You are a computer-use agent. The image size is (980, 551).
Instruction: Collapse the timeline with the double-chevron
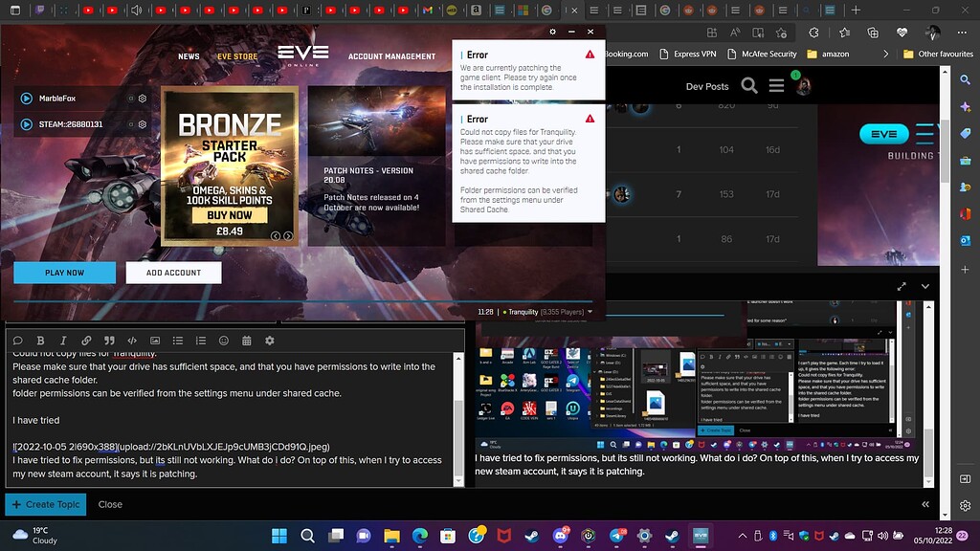[x=924, y=505]
